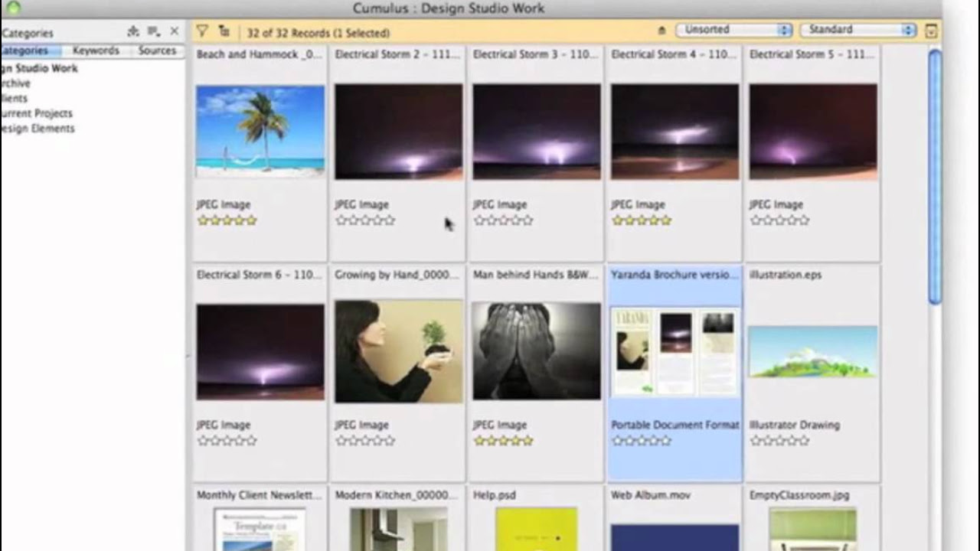The width and height of the screenshot is (980, 551).
Task: Click the 'Illustrator Drawing' type label
Action: [x=794, y=425]
